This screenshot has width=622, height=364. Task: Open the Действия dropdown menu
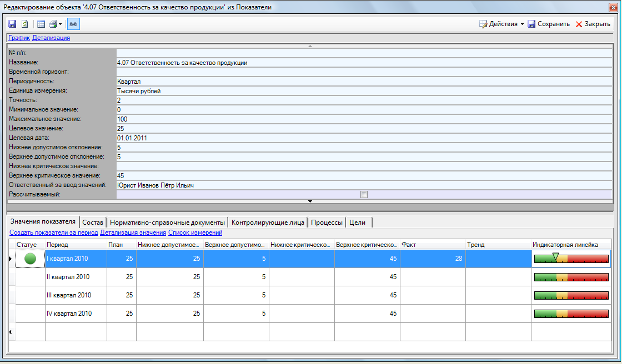click(x=501, y=24)
